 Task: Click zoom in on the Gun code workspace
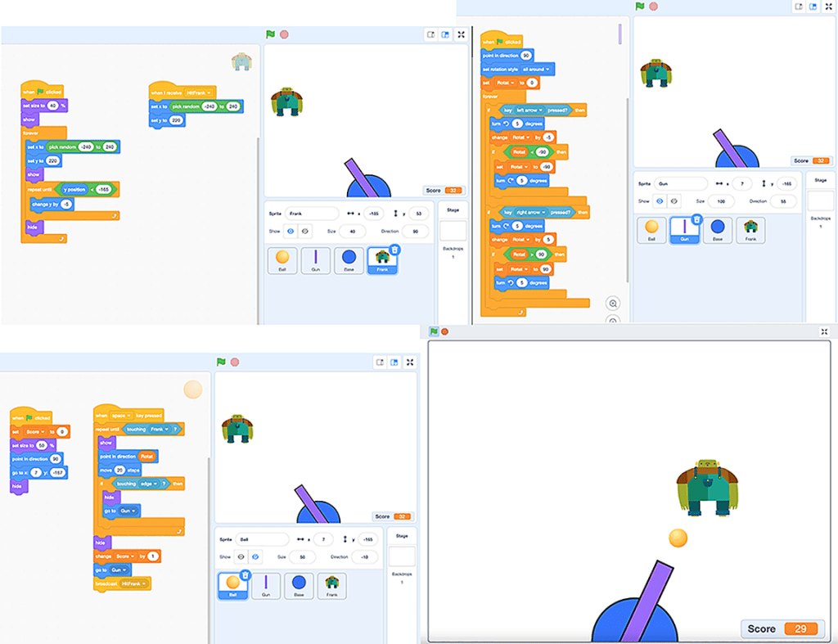tap(612, 303)
